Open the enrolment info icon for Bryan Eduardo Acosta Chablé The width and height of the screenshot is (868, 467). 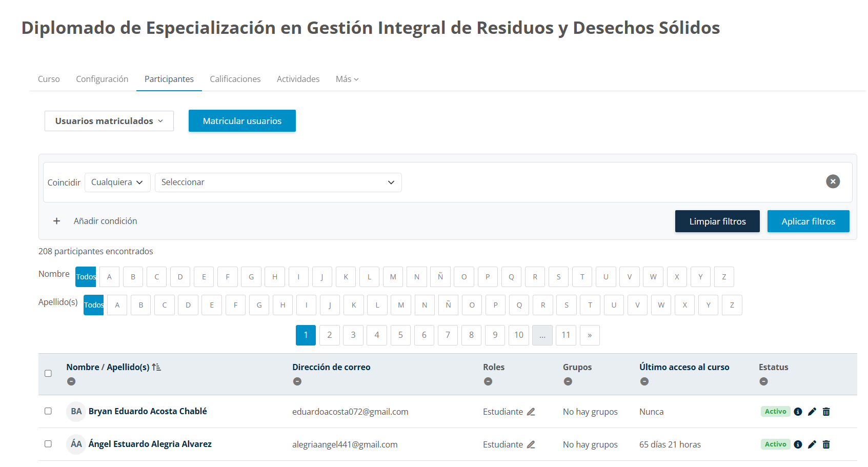pyautogui.click(x=798, y=412)
